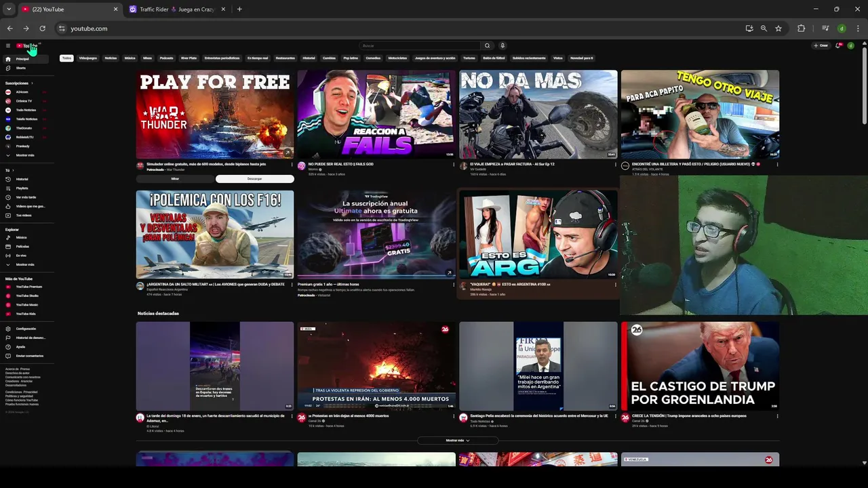Select the Noticias filter chip

tap(111, 58)
